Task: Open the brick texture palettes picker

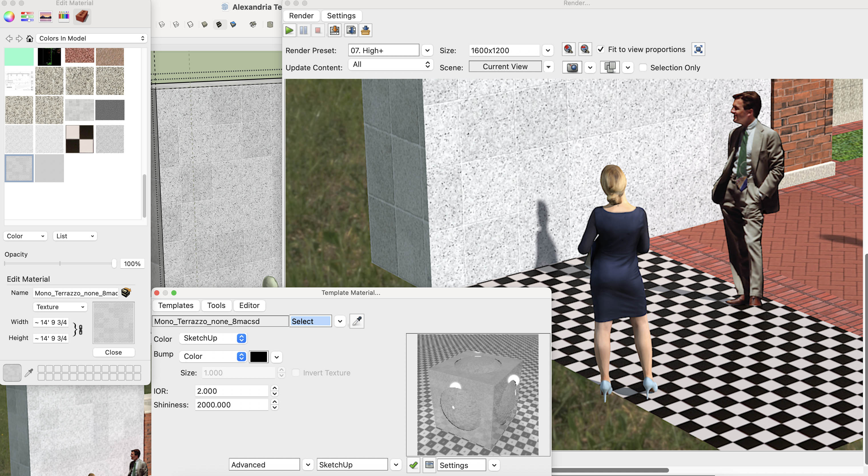Action: [x=82, y=17]
